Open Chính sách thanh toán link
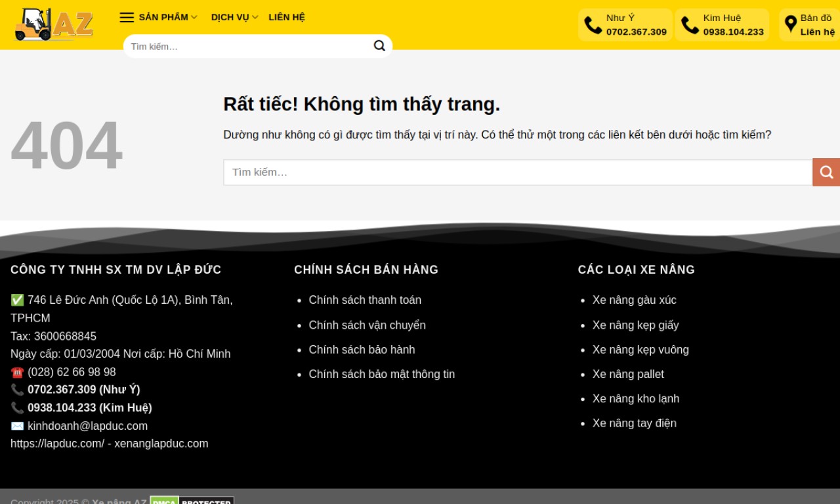 point(365,300)
